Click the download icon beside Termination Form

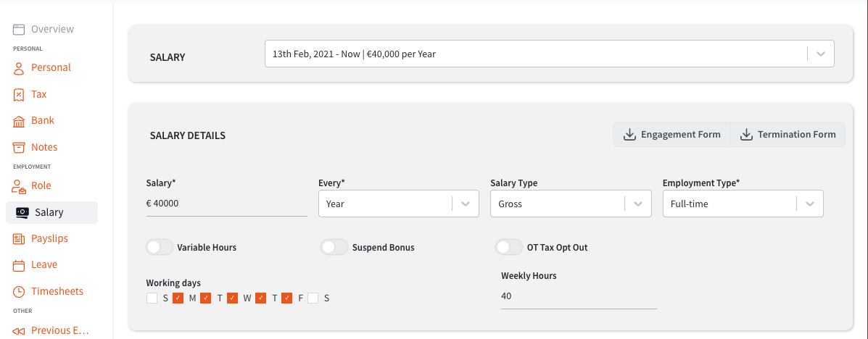click(746, 135)
